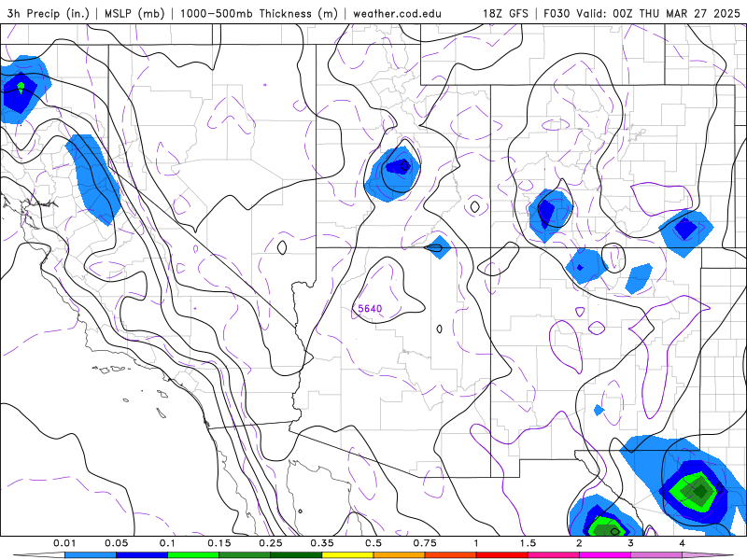Click the 0.1 legend value

[167, 543]
